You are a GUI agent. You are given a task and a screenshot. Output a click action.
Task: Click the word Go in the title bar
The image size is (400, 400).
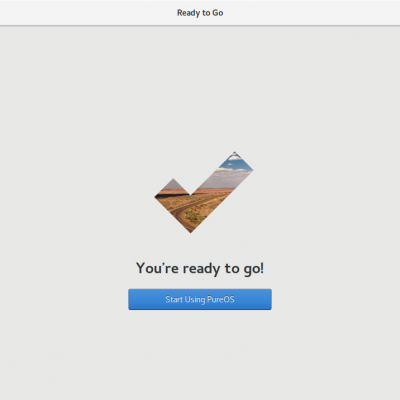click(x=218, y=13)
